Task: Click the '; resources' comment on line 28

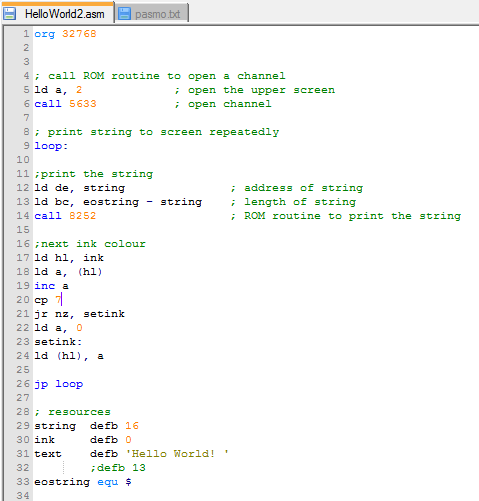Action: [72, 412]
